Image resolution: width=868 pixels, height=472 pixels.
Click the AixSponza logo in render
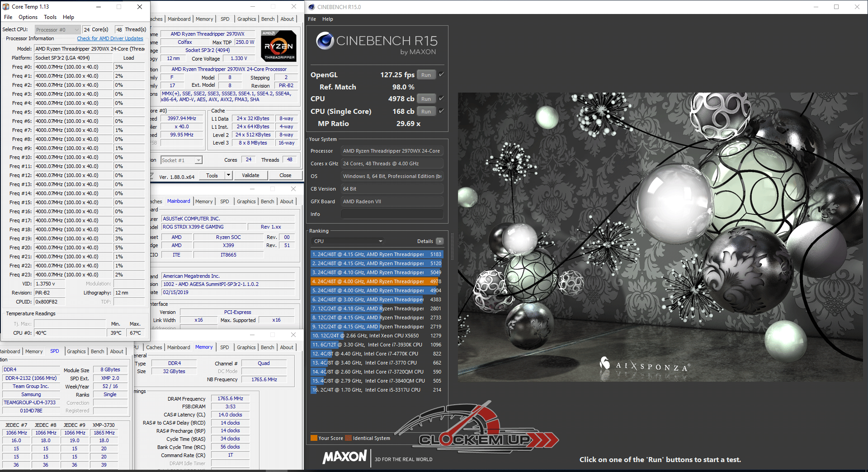(x=645, y=365)
